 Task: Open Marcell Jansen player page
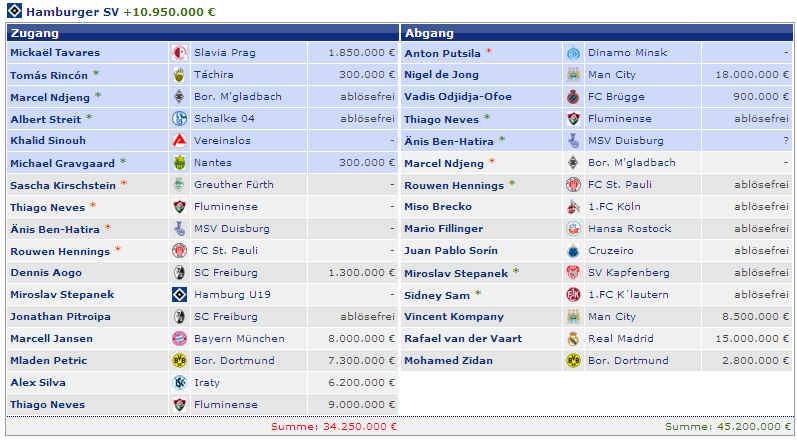coord(51,339)
